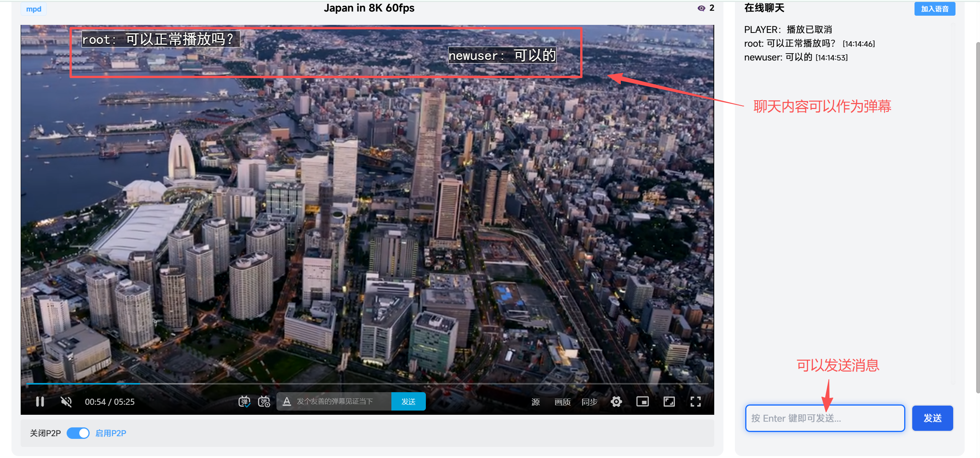Toggle web fullscreen mode icon
The image size is (980, 458).
669,401
